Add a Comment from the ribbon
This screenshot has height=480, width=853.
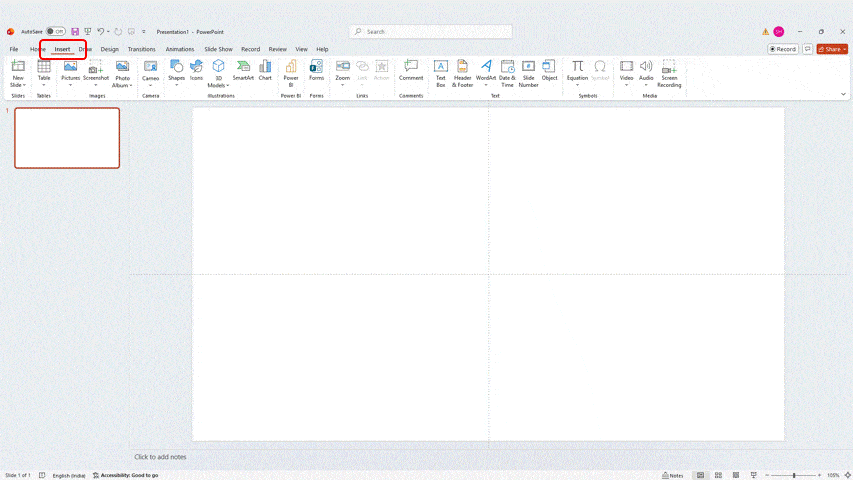411,69
